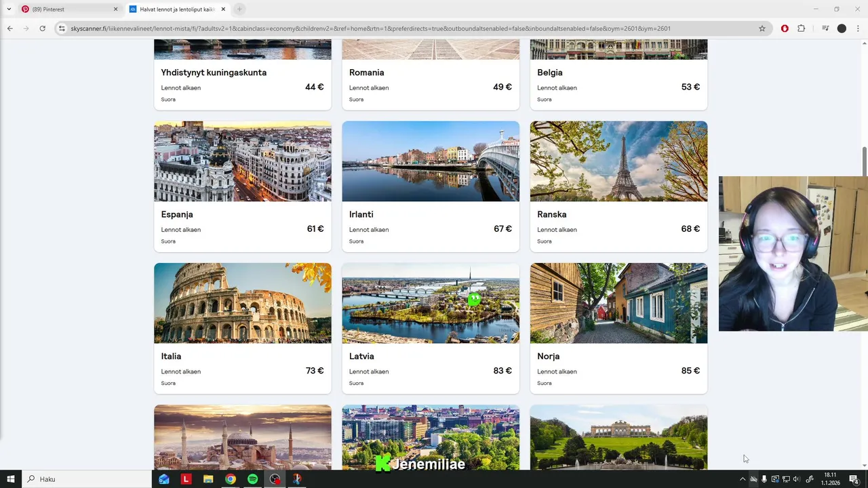The image size is (868, 488).
Task: Select the Espanja title text
Action: click(x=177, y=214)
